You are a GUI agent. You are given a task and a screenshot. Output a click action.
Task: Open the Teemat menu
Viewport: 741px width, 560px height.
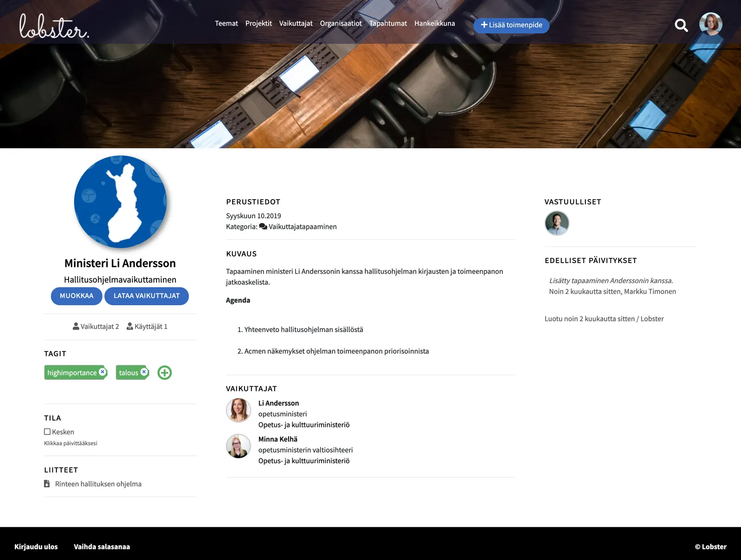(x=226, y=23)
